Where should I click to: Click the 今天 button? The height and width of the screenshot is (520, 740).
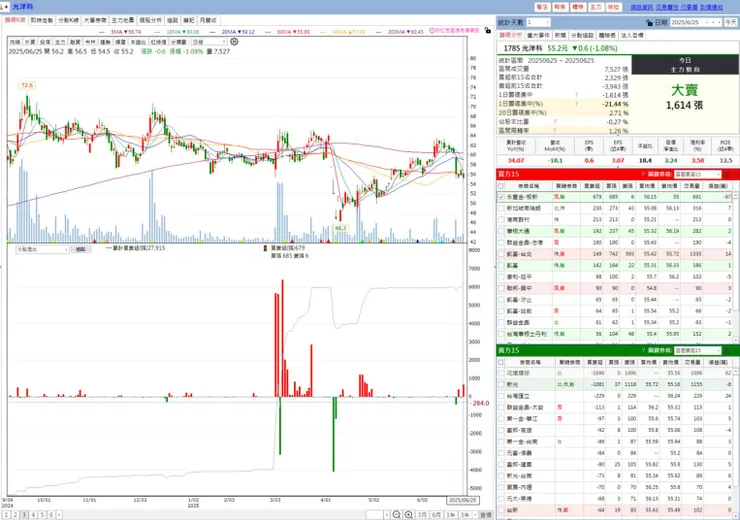[731, 23]
